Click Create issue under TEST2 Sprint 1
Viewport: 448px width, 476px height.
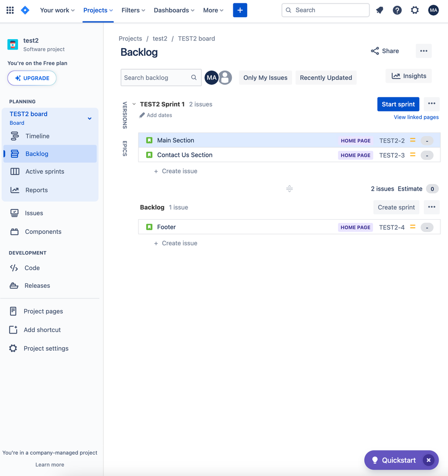pyautogui.click(x=176, y=171)
